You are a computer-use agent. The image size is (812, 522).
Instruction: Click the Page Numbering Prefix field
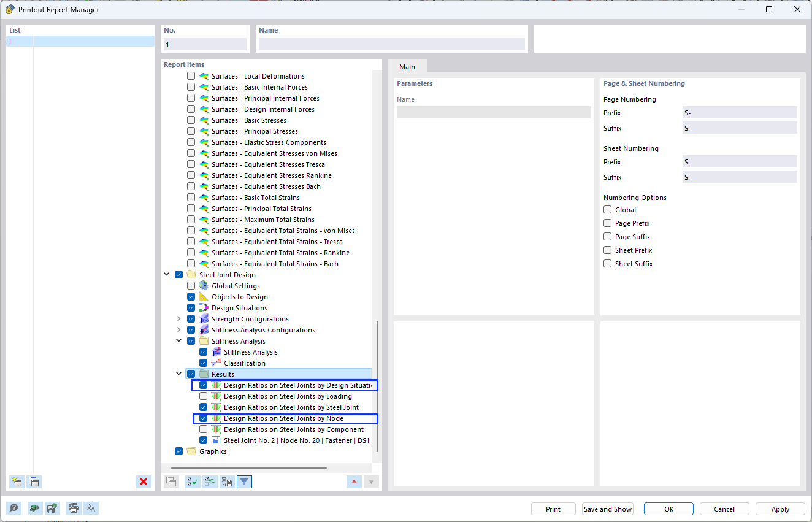click(x=740, y=113)
